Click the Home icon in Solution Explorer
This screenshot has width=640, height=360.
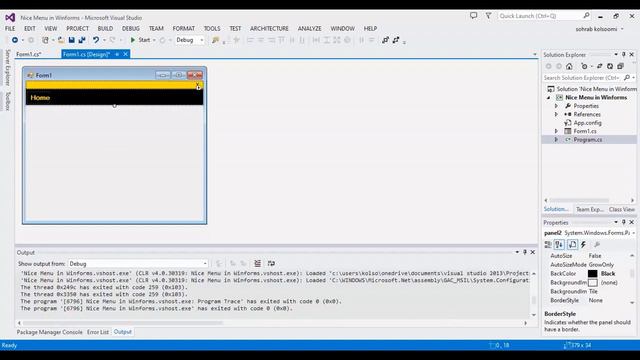569,66
